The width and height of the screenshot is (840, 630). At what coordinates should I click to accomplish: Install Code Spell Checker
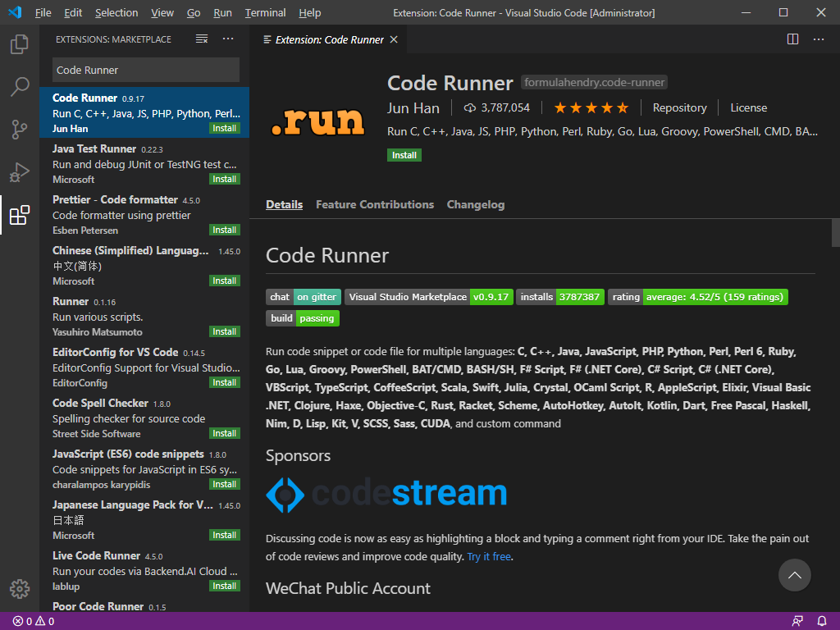click(225, 433)
